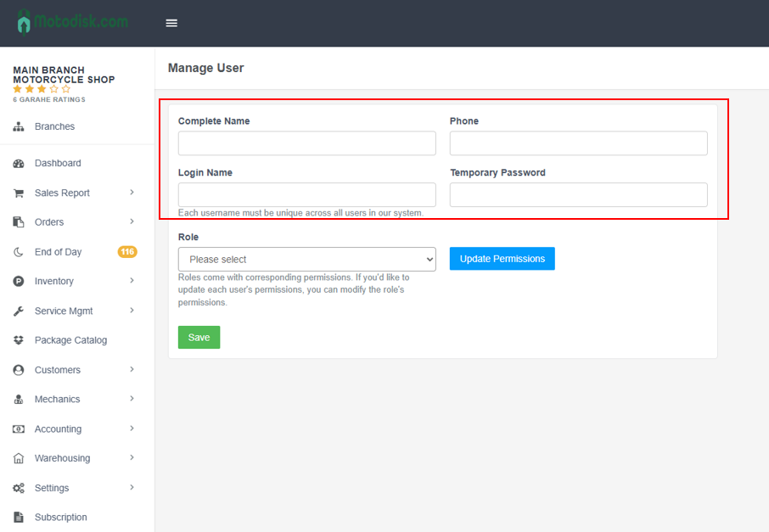Focus the Complete Name input field
769x532 pixels.
306,143
